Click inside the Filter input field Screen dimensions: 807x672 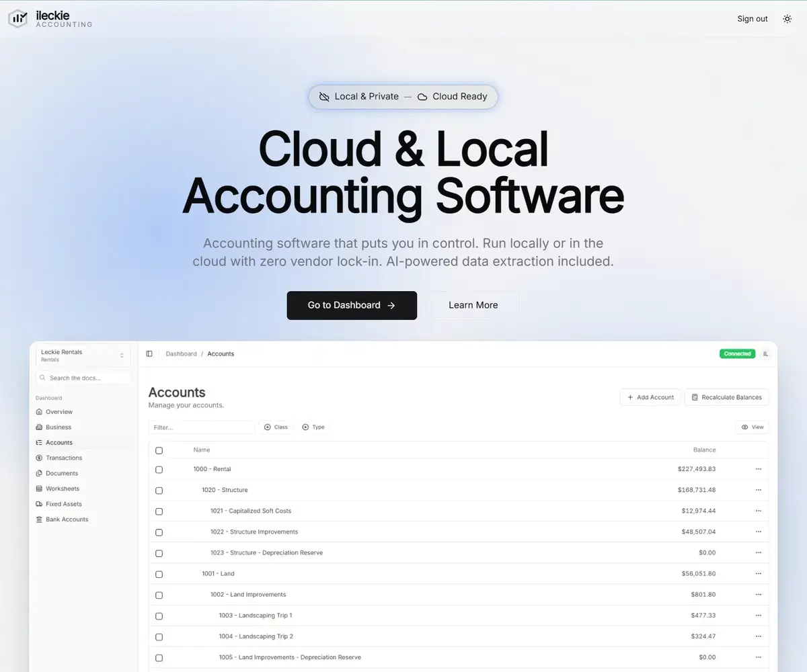(x=202, y=427)
